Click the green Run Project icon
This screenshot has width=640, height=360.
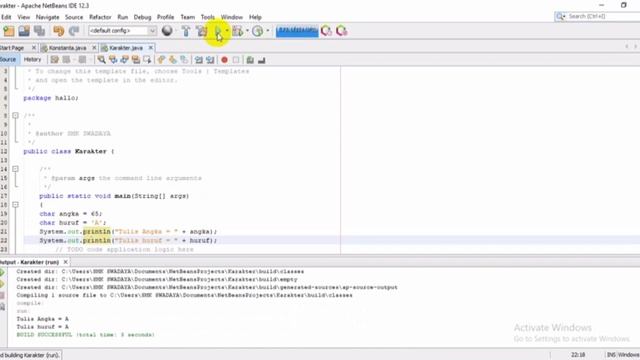(218, 31)
